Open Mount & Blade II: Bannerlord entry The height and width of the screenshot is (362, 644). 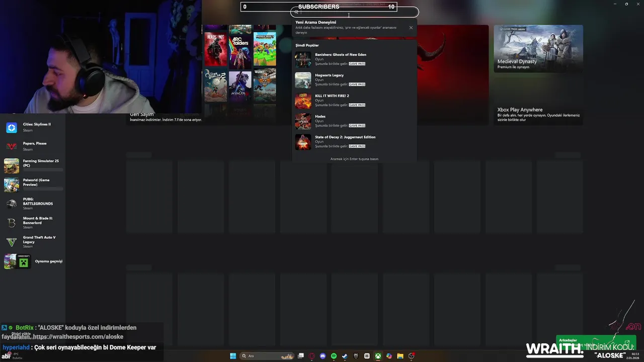point(33,223)
